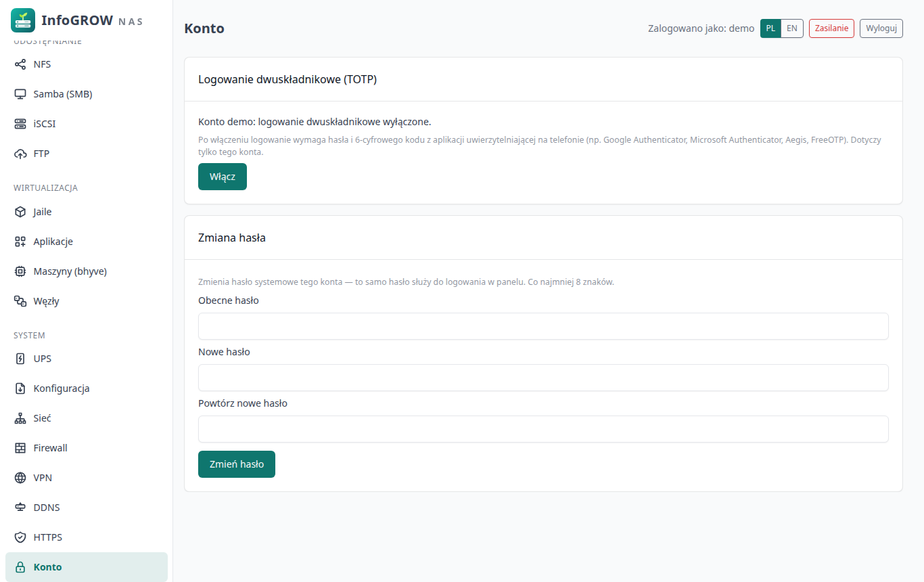Open the Samba (SMB) menu item
Viewport: 924px width, 582px height.
87,94
